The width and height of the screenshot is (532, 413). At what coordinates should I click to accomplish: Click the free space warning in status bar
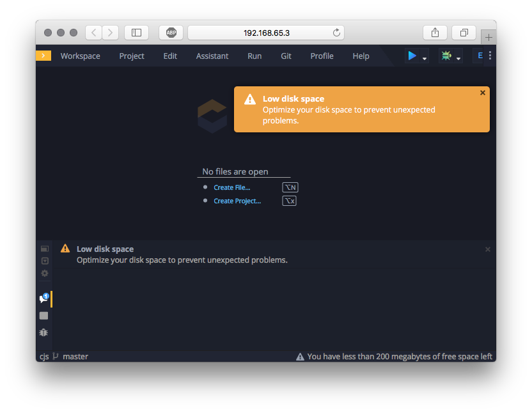coord(394,356)
